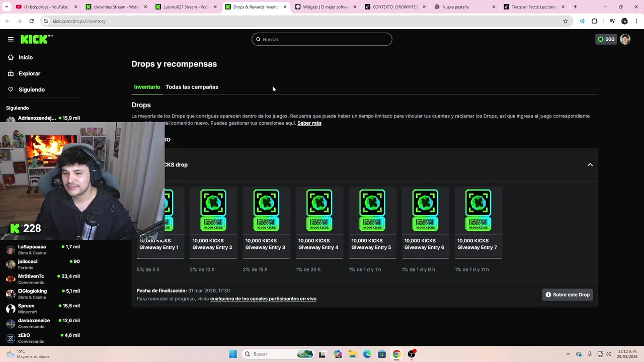
Task: Select Giveaway Entry 5 drop icon
Action: (372, 210)
